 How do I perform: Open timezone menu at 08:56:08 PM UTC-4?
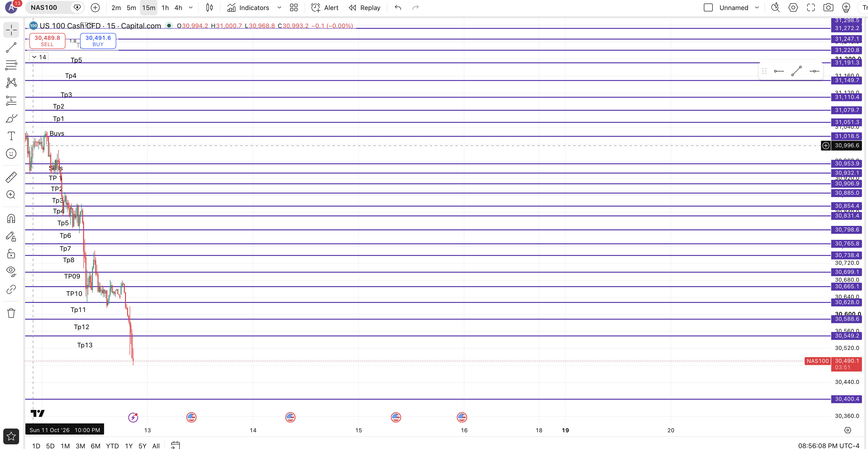click(x=829, y=446)
